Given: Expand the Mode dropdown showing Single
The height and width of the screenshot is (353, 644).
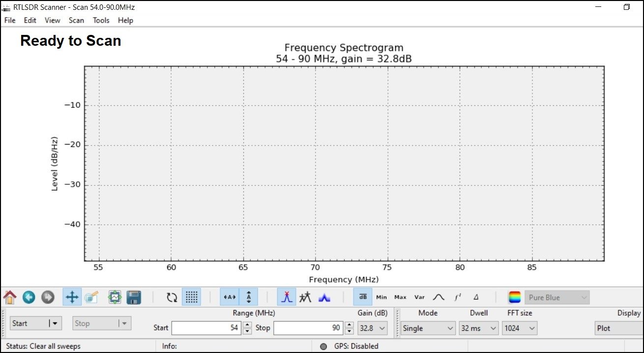Looking at the screenshot, I should tap(428, 328).
